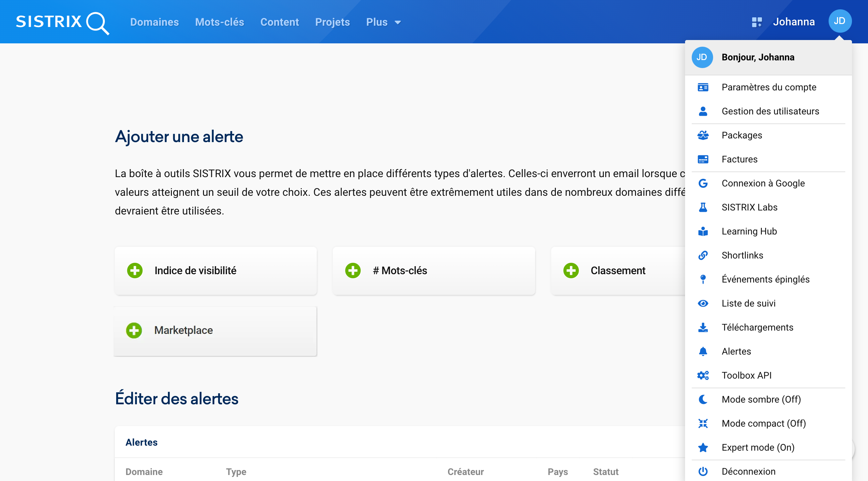This screenshot has width=868, height=481.
Task: Click the Learning Hub book icon
Action: point(703,231)
